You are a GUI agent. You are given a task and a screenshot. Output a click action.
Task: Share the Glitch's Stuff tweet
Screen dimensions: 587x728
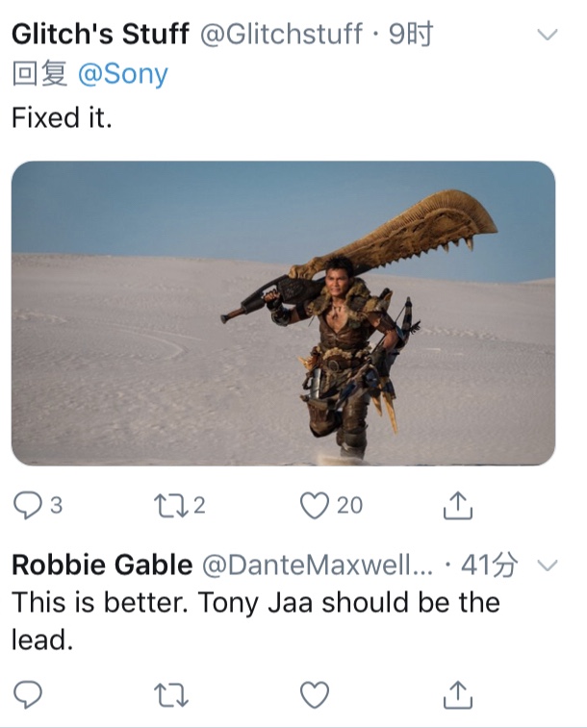pyautogui.click(x=458, y=505)
